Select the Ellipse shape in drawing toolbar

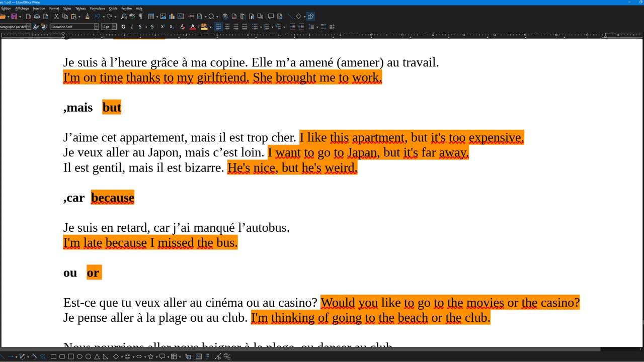79,356
